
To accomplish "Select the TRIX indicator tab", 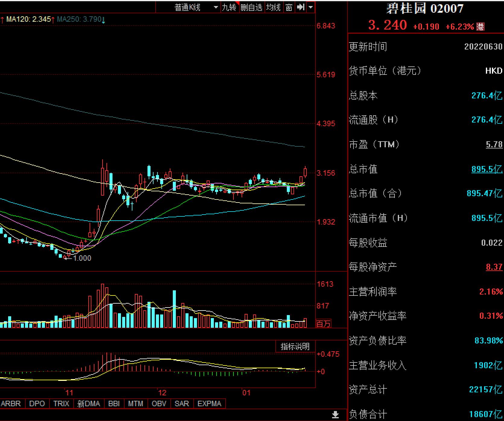I will (61, 403).
